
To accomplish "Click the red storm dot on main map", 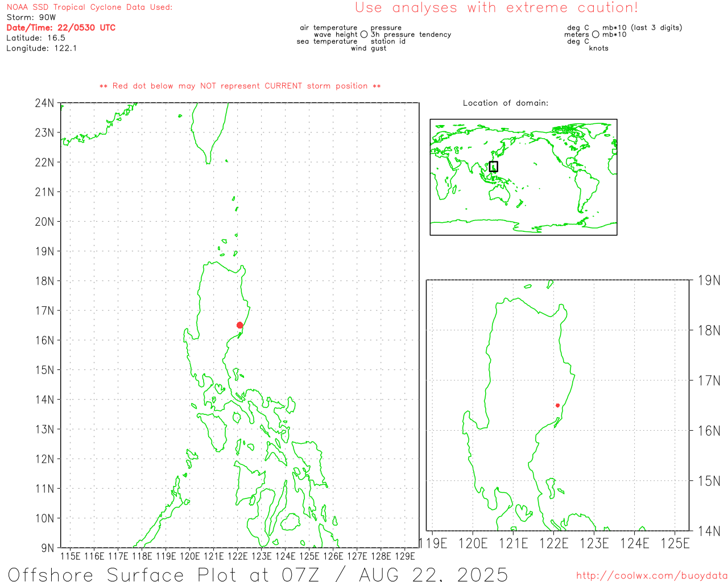I will [239, 325].
